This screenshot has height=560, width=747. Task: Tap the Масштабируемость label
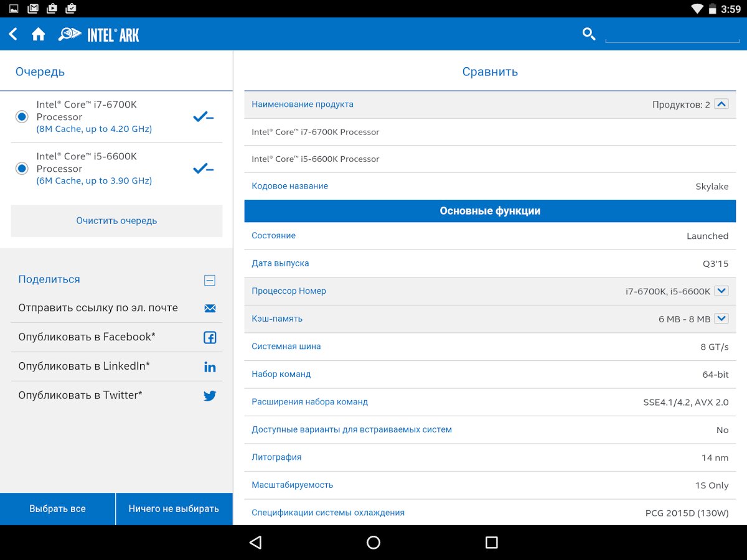pyautogui.click(x=292, y=485)
